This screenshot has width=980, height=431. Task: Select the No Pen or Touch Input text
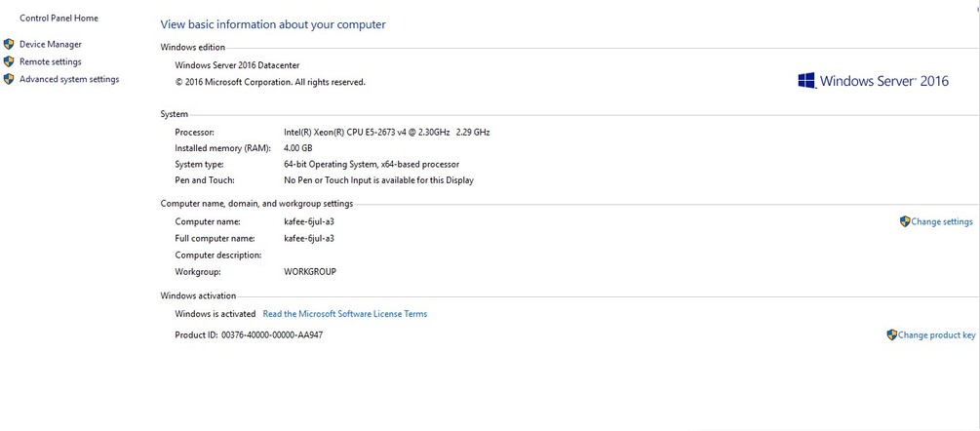[378, 180]
